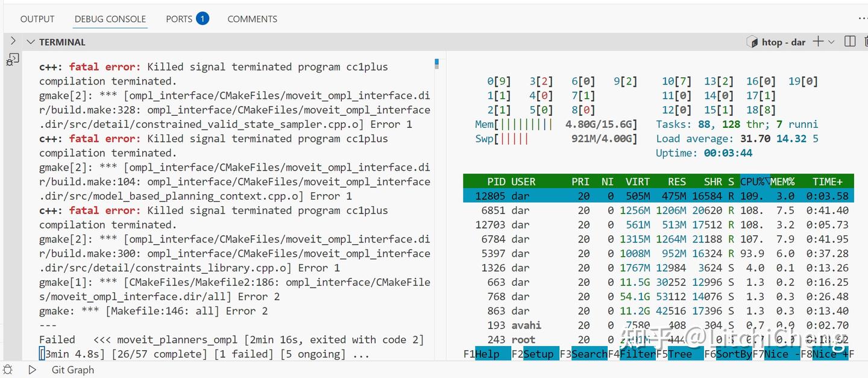Kill the terminal with the trash icon

coord(867,42)
